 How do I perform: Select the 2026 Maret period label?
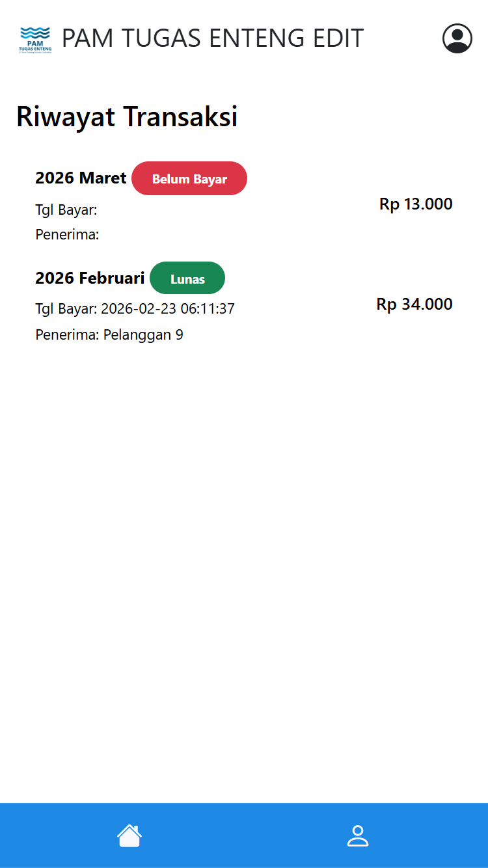[x=81, y=178]
